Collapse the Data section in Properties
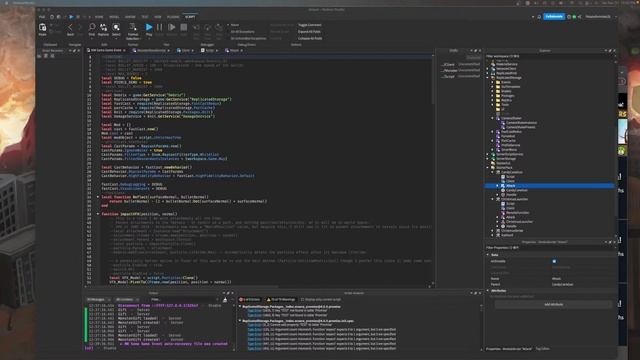The width and height of the screenshot is (640, 360). (488, 255)
